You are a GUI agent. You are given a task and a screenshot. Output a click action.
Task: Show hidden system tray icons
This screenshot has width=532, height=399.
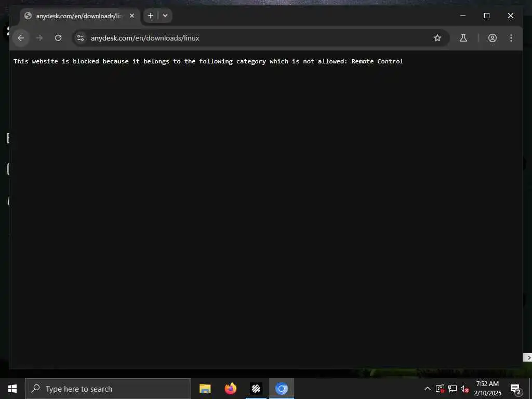pyautogui.click(x=428, y=389)
